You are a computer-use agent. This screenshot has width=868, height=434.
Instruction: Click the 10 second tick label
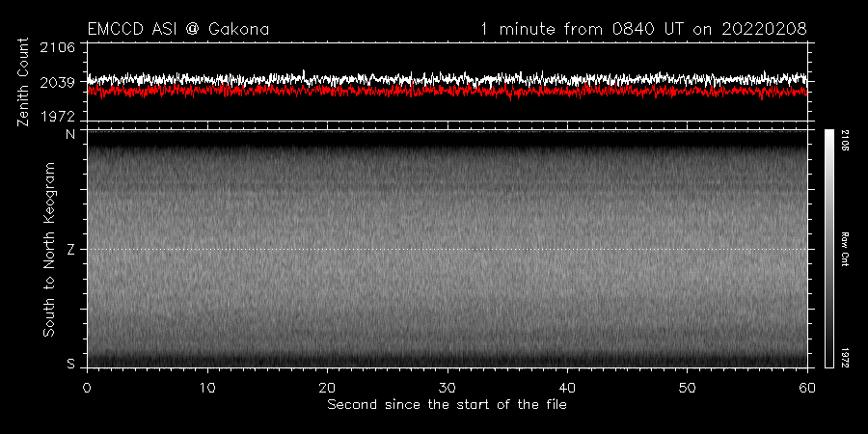click(207, 388)
